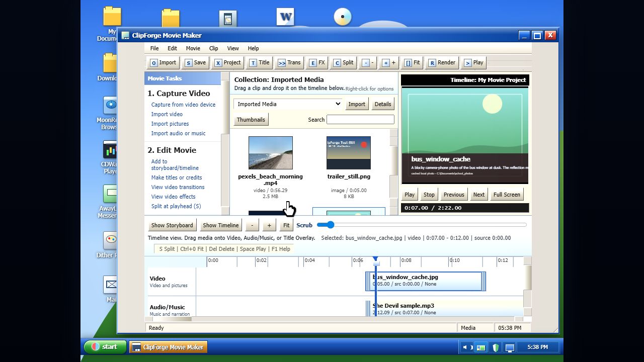This screenshot has height=362, width=644.
Task: Click the Thumbnails view button
Action: click(251, 120)
